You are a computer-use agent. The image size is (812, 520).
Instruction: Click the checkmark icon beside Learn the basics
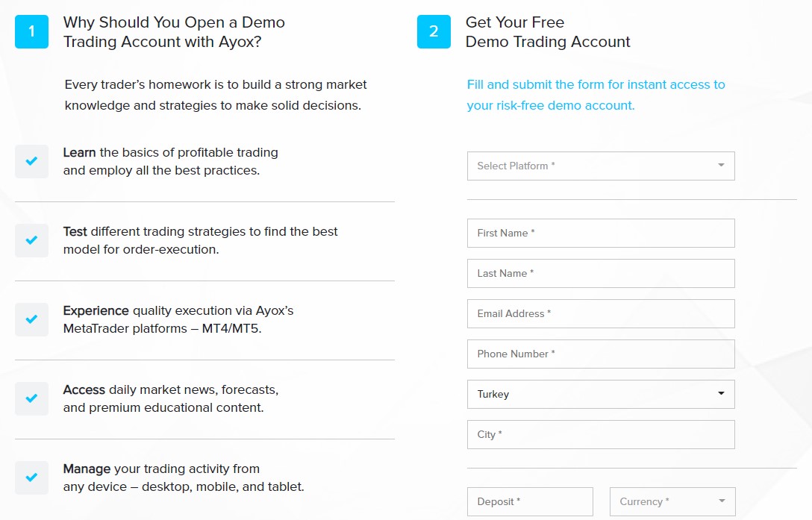[x=31, y=161]
